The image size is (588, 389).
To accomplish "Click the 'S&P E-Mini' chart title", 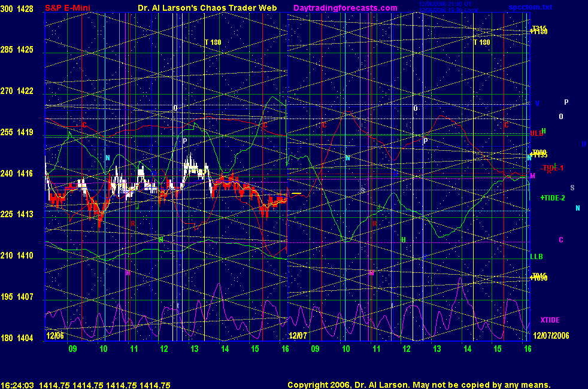I will pos(68,8).
